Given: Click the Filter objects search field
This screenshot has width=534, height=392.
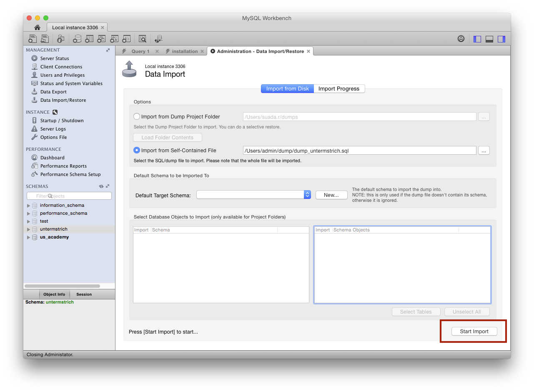Looking at the screenshot, I should coord(69,196).
